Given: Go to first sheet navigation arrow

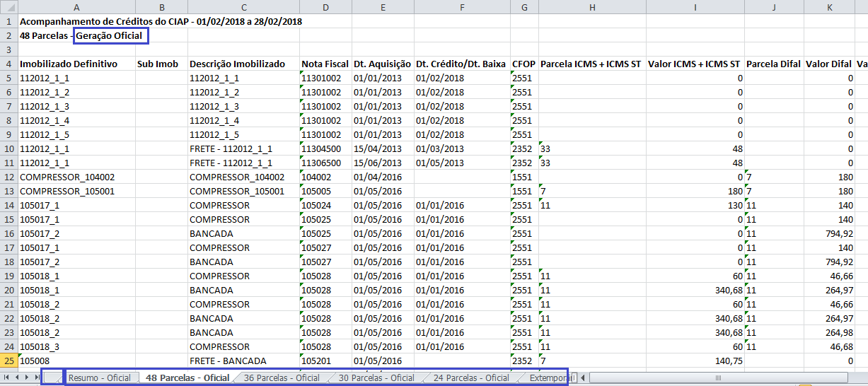Looking at the screenshot, I should click(8, 378).
